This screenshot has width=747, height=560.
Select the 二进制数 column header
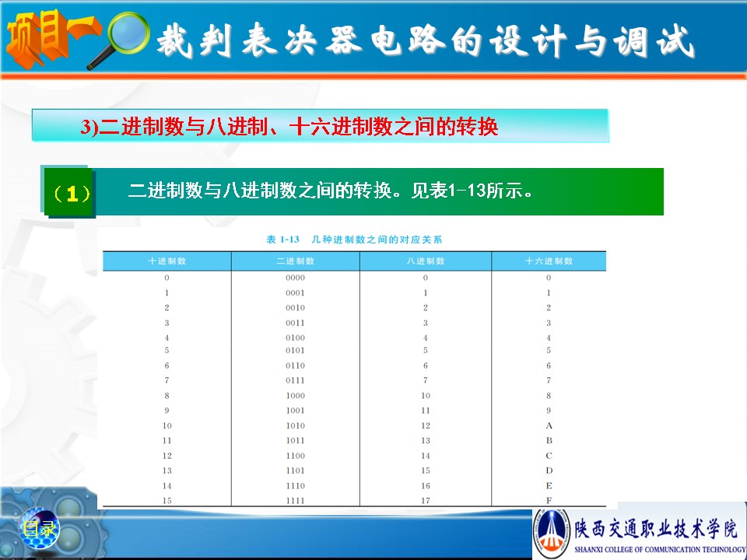point(295,261)
